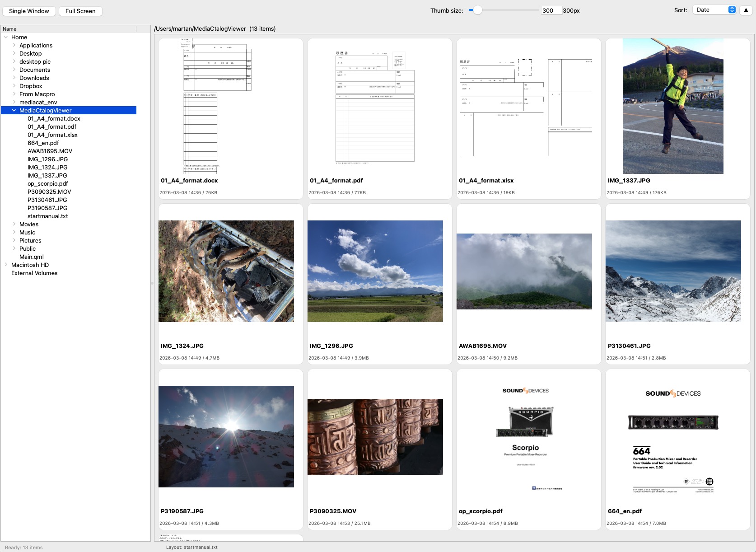
Task: Select startmanual.txt in the sidebar
Action: (x=47, y=216)
